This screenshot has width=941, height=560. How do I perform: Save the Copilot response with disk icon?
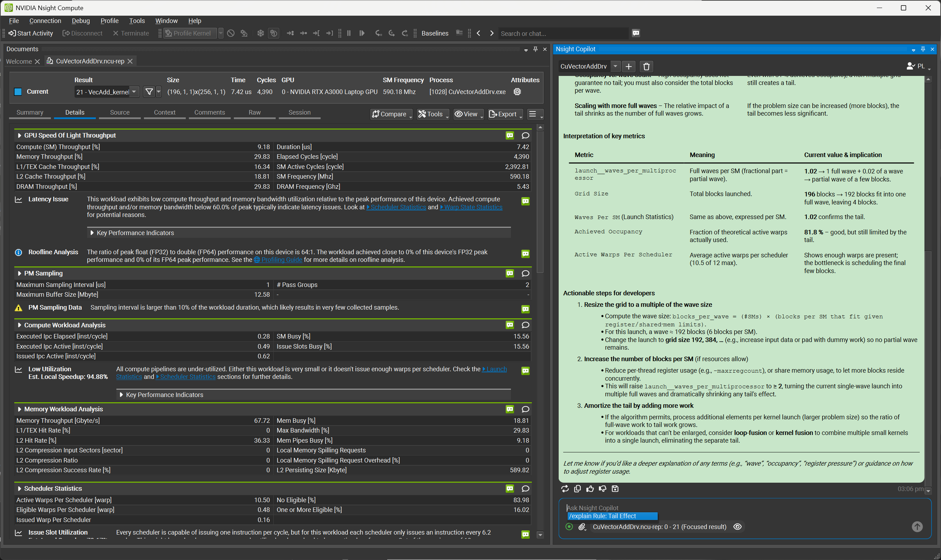[x=615, y=489]
